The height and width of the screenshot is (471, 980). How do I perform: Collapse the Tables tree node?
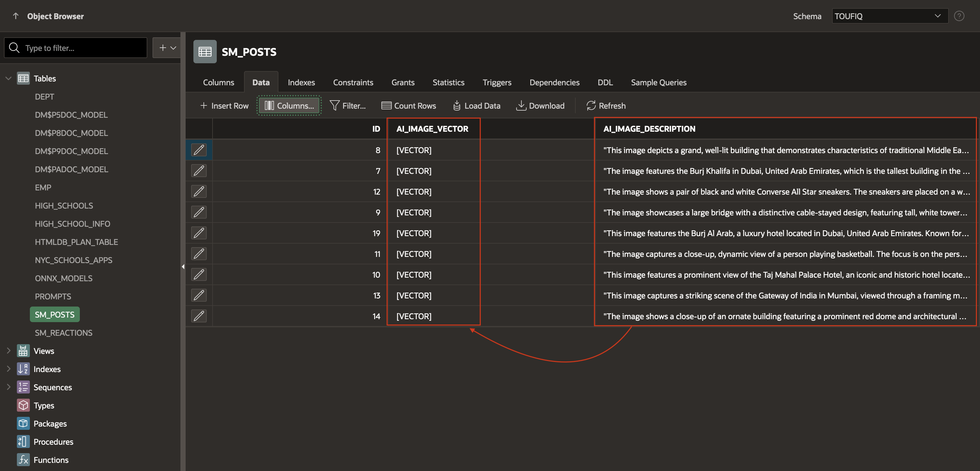click(8, 78)
